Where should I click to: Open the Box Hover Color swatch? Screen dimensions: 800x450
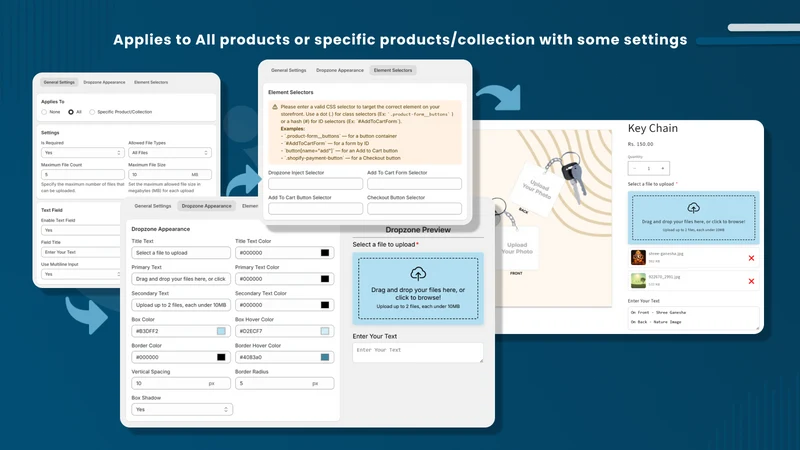325,331
